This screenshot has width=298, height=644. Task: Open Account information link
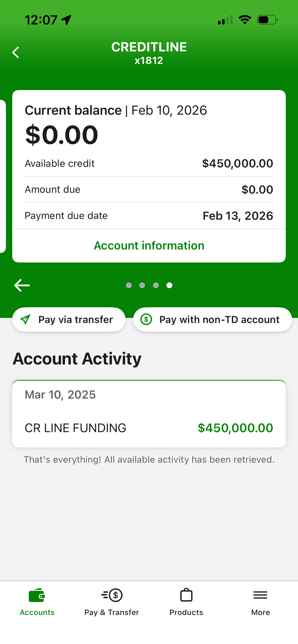[149, 246]
